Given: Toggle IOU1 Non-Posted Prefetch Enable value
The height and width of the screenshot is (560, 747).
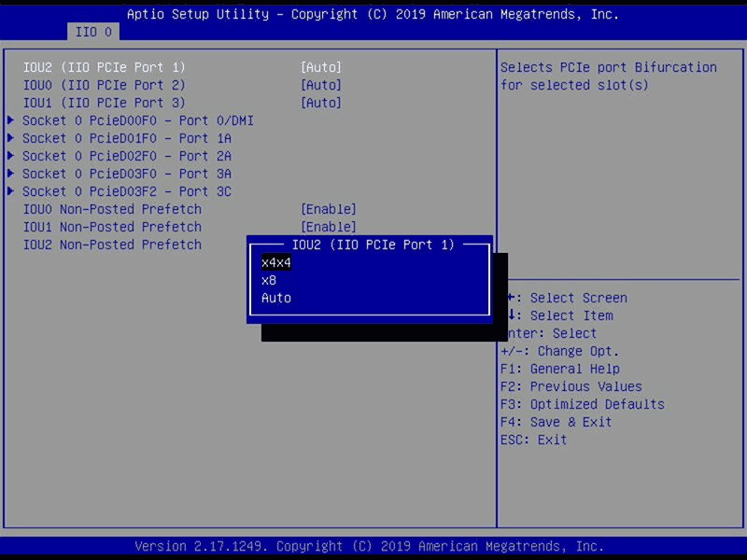Looking at the screenshot, I should point(328,227).
